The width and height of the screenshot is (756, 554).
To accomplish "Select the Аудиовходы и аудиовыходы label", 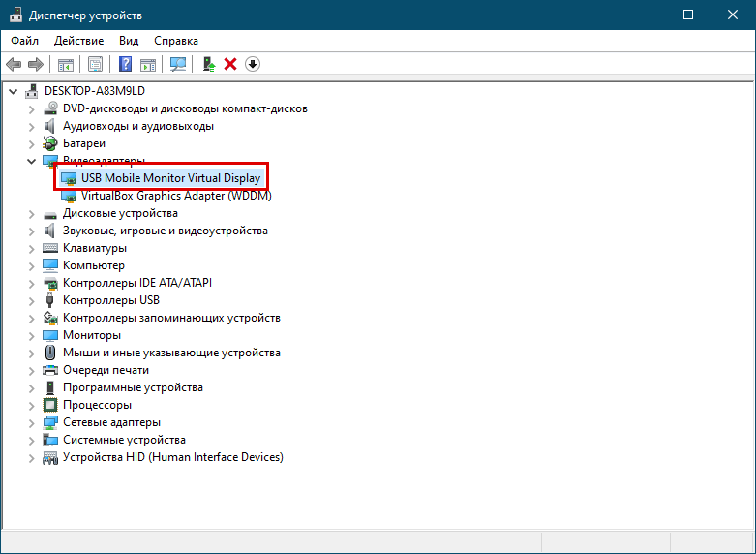I will point(138,126).
